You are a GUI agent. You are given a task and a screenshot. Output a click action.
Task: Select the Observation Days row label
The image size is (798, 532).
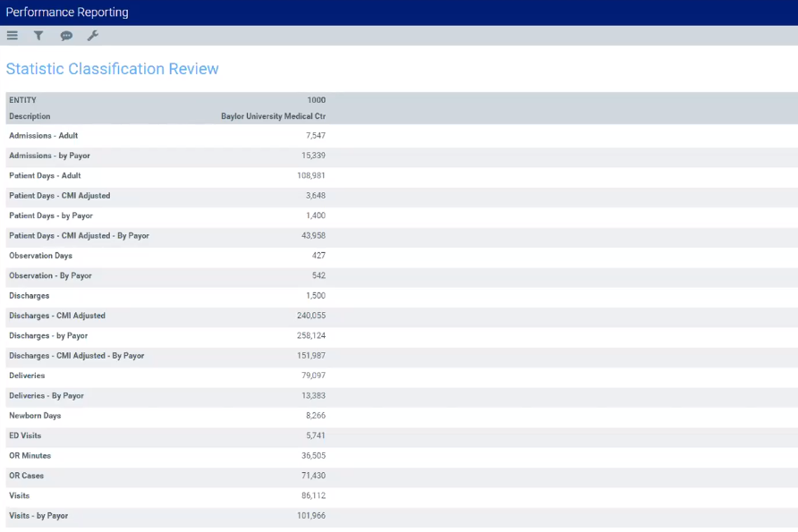click(x=40, y=256)
